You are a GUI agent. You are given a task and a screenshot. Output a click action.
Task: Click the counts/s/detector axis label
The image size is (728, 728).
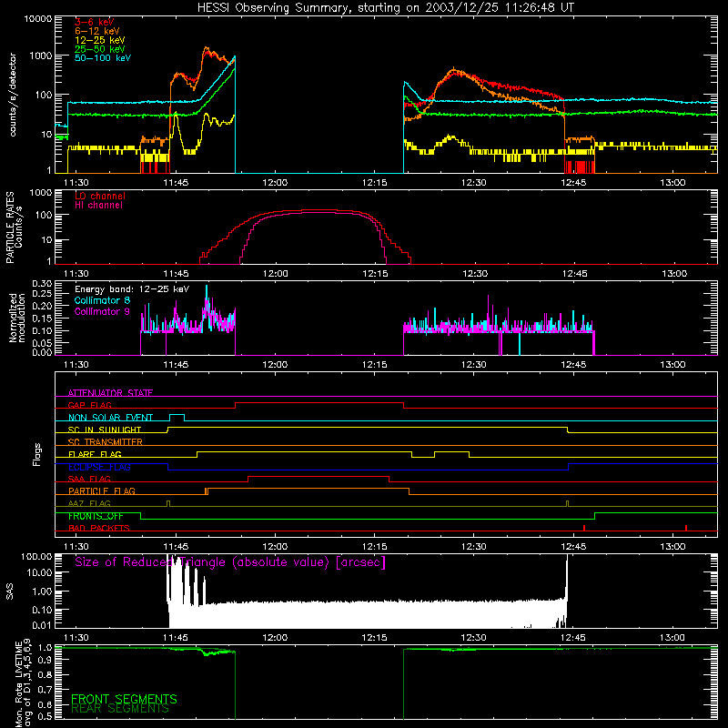(x=13, y=95)
